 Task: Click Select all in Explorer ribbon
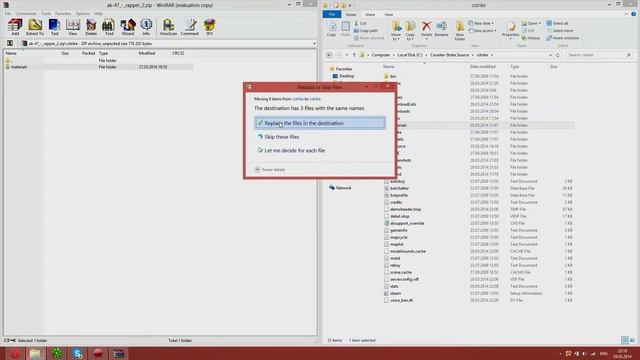pyautogui.click(x=557, y=23)
